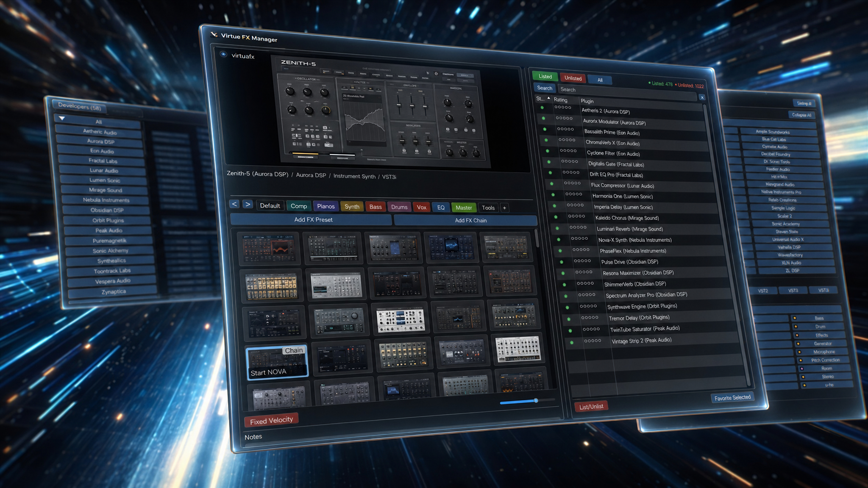Show All plugins filter
Screen dimensions: 868x488
coord(600,80)
